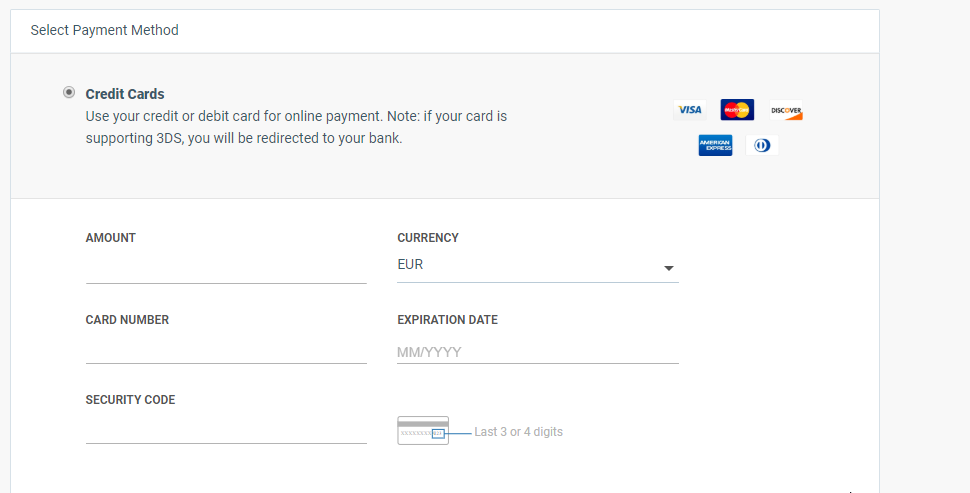The image size is (970, 493).
Task: Click the Mastercard logo
Action: coord(737,110)
